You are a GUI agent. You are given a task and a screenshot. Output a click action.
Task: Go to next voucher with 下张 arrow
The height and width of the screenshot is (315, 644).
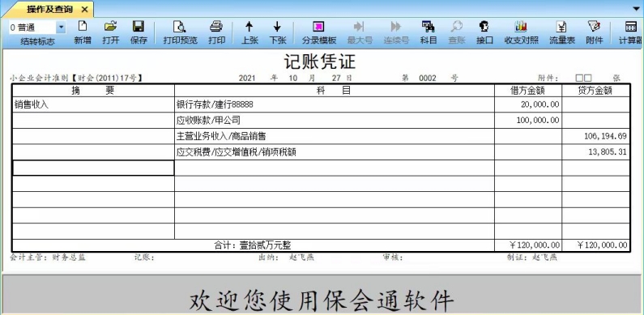pos(277,32)
